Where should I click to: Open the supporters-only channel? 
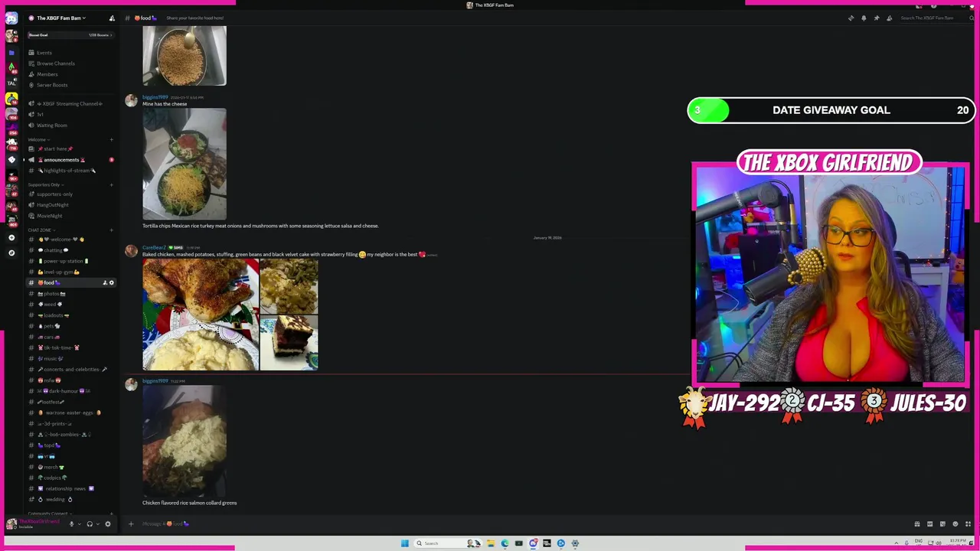click(70, 194)
